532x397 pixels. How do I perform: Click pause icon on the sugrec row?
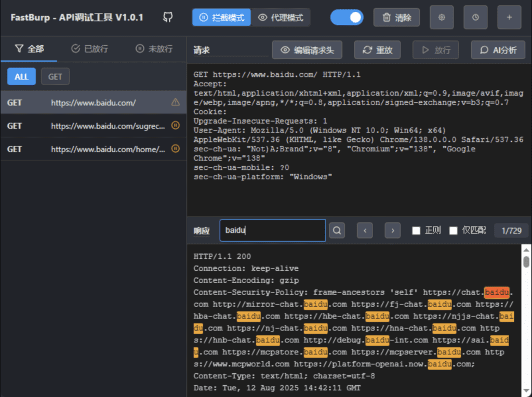(x=176, y=125)
